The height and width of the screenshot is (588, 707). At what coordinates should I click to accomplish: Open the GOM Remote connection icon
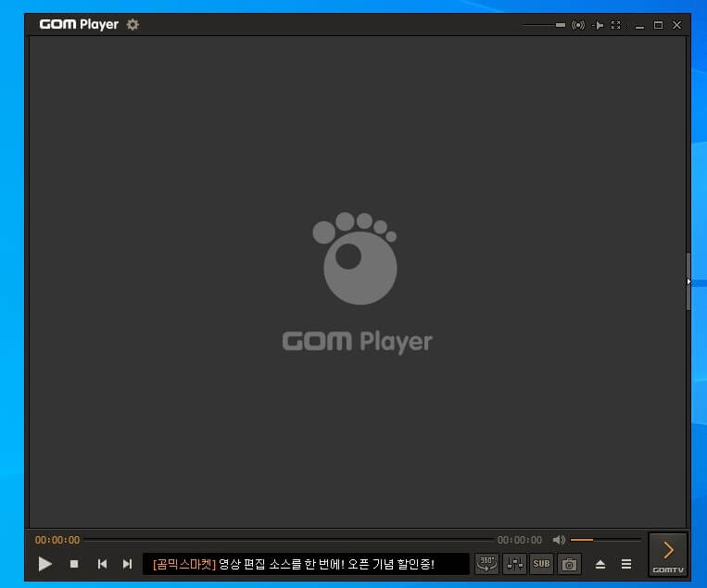click(x=578, y=25)
